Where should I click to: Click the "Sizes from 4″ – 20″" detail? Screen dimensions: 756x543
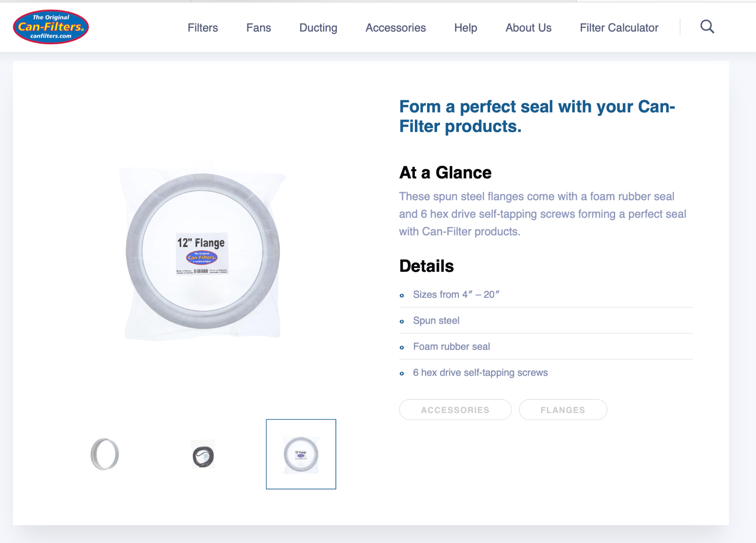point(456,294)
